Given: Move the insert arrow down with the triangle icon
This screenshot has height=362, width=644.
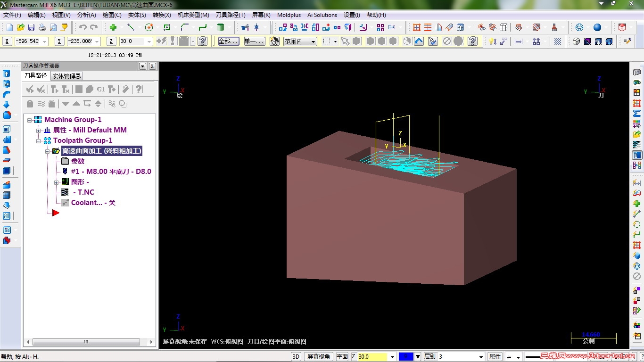Looking at the screenshot, I should pyautogui.click(x=66, y=104).
